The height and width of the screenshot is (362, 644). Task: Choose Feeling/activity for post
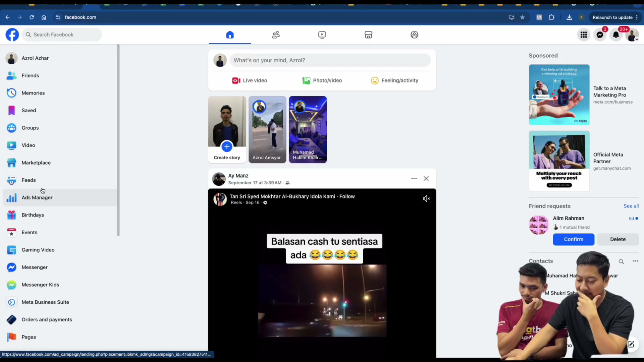pos(394,80)
